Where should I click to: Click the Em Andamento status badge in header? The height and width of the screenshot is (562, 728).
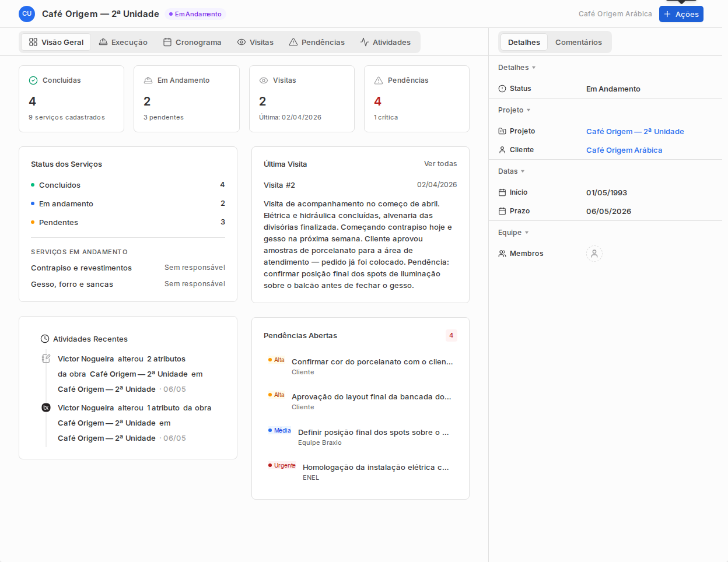195,14
